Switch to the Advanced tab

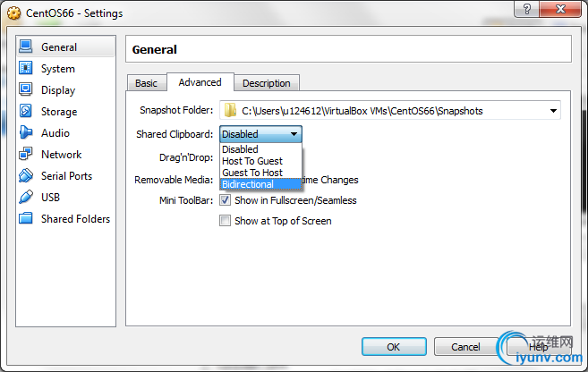click(x=200, y=82)
